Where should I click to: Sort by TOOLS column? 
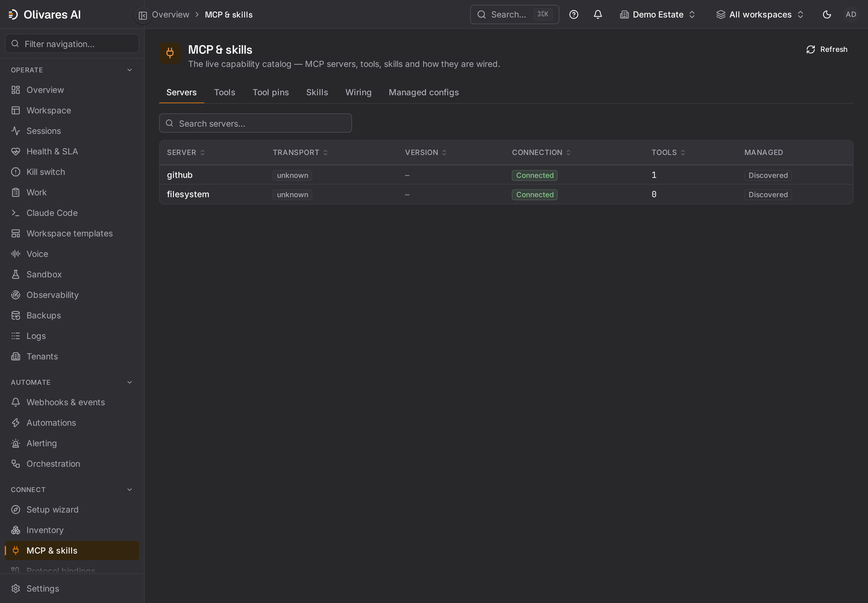(668, 152)
